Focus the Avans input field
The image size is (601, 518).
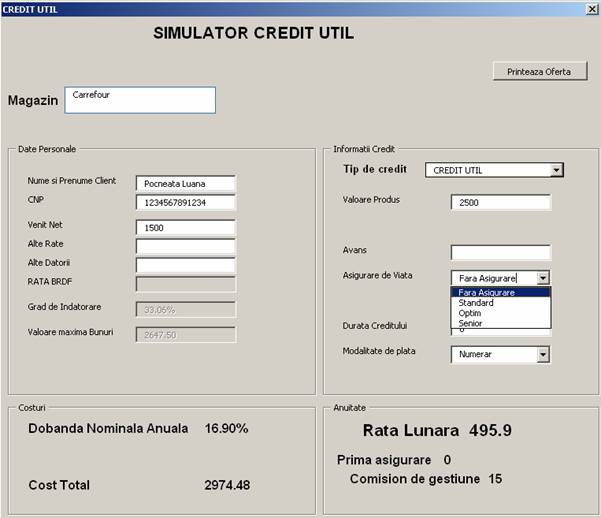click(x=500, y=252)
